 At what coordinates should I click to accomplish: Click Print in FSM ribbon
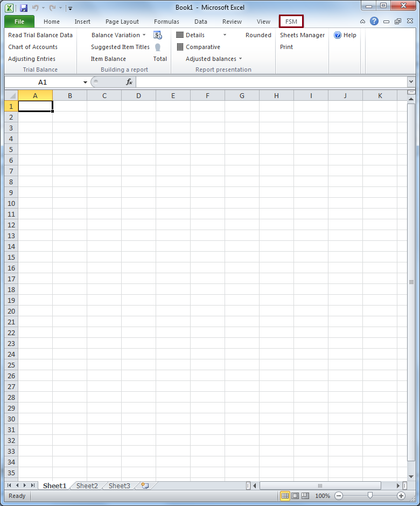(x=286, y=47)
